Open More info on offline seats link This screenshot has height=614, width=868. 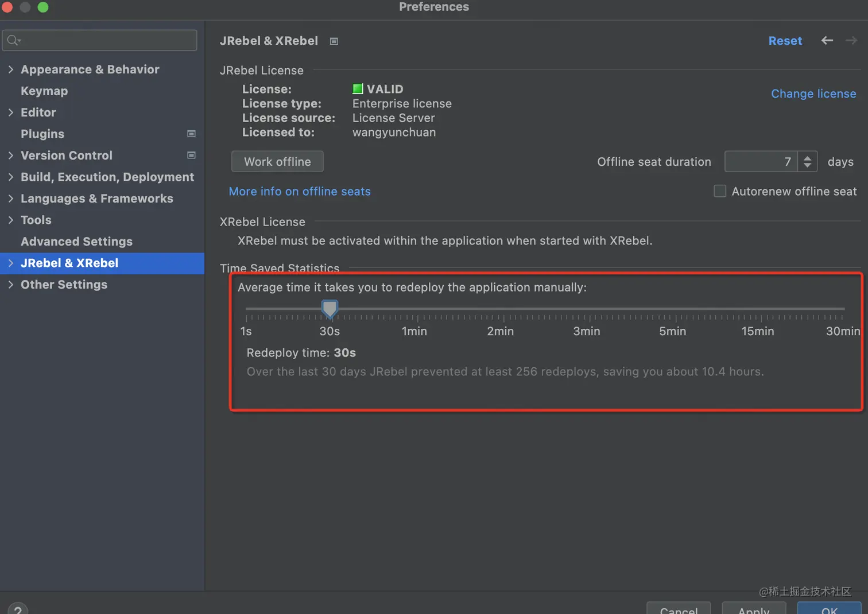point(300,191)
